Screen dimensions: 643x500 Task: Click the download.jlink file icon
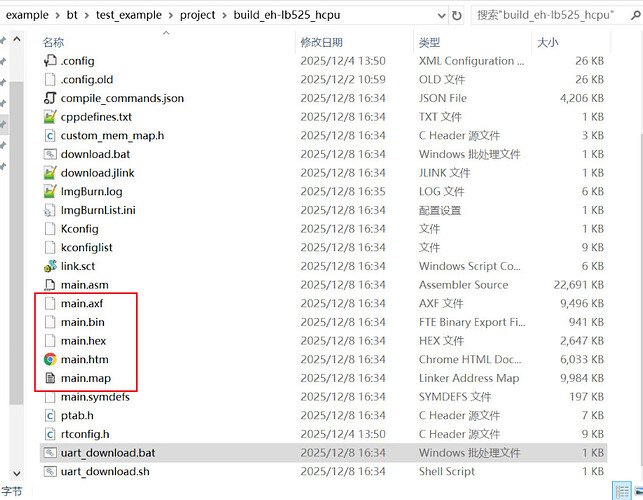(x=50, y=173)
